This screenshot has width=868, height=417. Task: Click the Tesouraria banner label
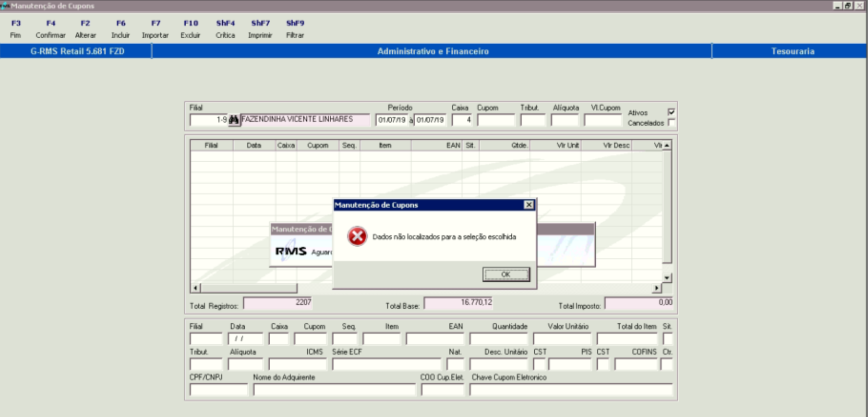(x=793, y=51)
